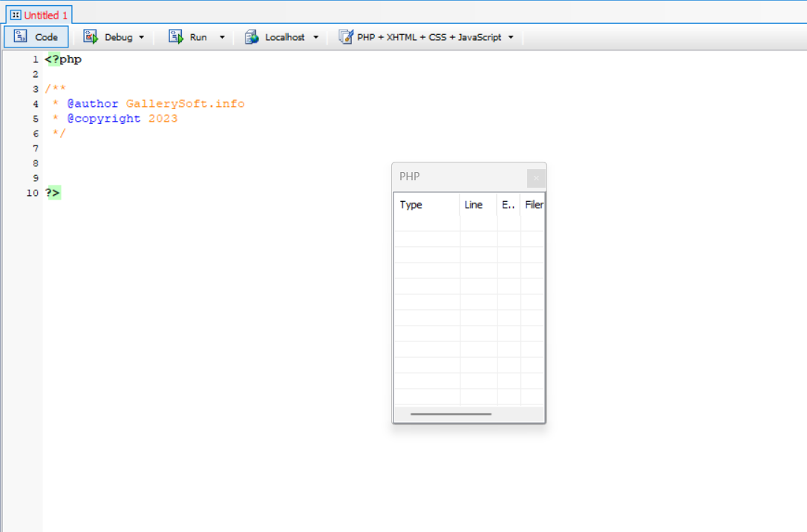807x532 pixels.
Task: Click the PHP + XHTML syntax icon
Action: pyautogui.click(x=346, y=36)
